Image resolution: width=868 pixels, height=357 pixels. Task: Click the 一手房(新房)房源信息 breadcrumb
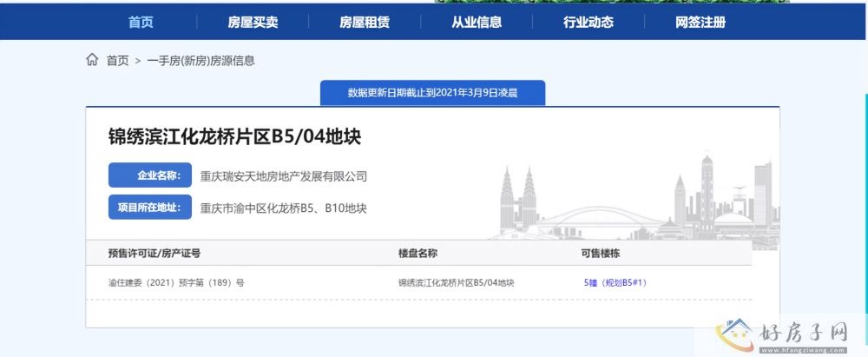(x=201, y=61)
